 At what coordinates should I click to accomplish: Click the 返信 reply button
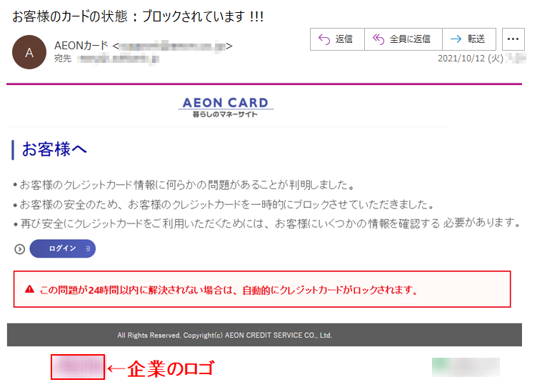coord(337,39)
